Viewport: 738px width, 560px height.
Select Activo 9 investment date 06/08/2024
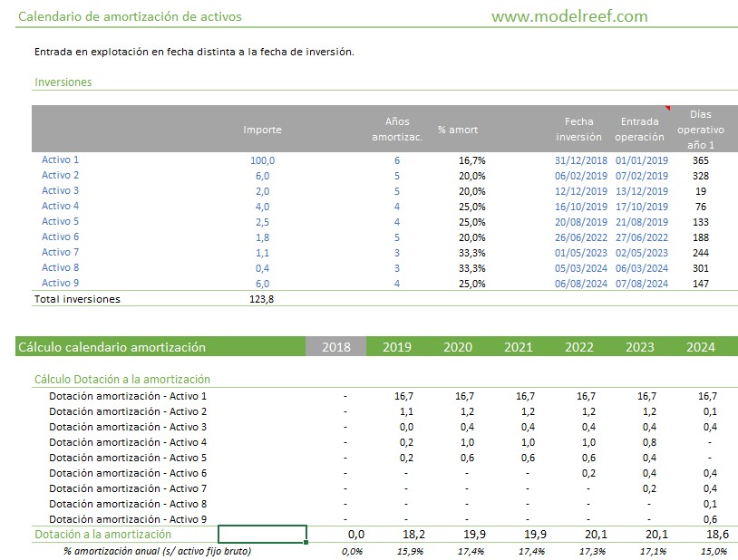pyautogui.click(x=580, y=284)
